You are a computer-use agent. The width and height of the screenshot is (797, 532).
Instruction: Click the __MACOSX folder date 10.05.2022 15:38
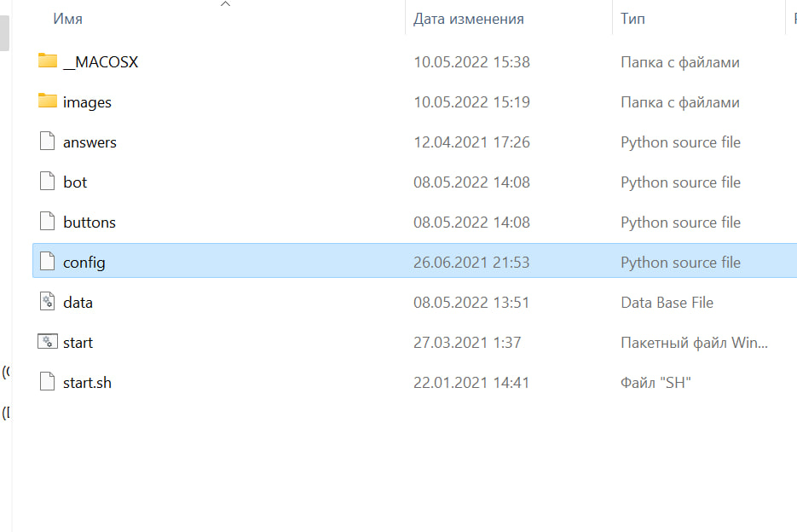[471, 62]
